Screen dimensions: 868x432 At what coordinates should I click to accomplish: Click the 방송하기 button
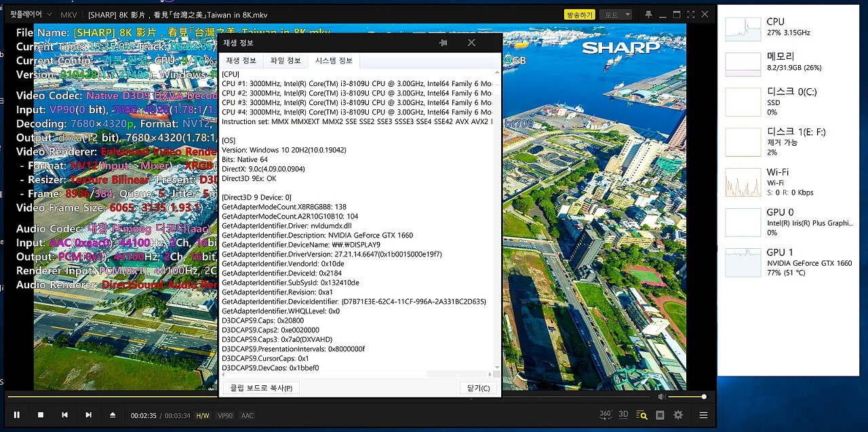579,14
